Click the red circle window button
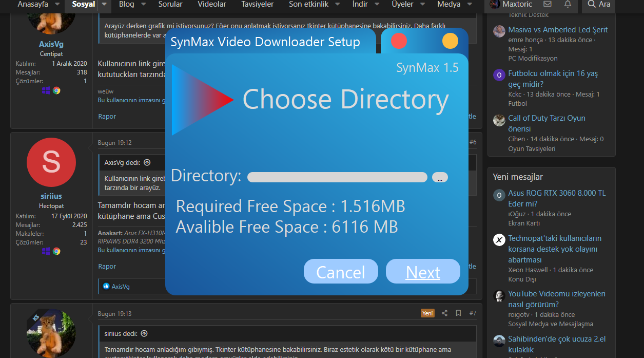The height and width of the screenshot is (358, 644). coord(399,41)
